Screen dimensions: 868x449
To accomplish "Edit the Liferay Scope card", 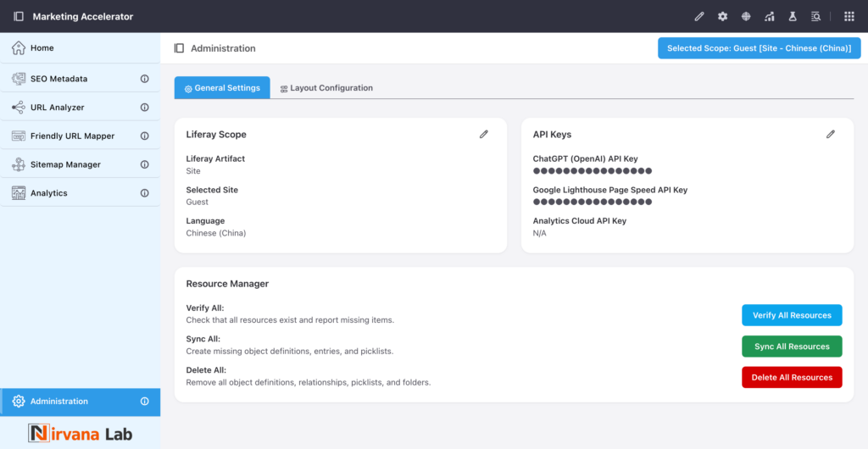I will pos(484,134).
